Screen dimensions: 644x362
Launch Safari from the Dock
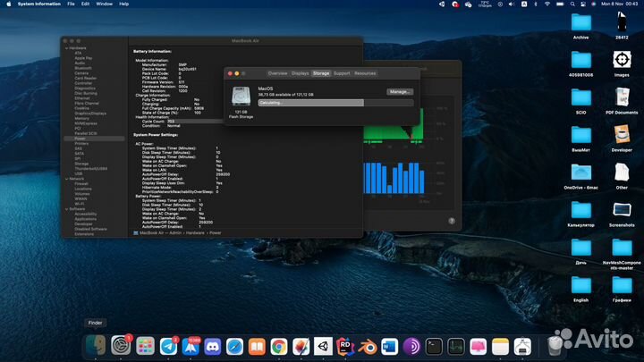click(x=234, y=347)
